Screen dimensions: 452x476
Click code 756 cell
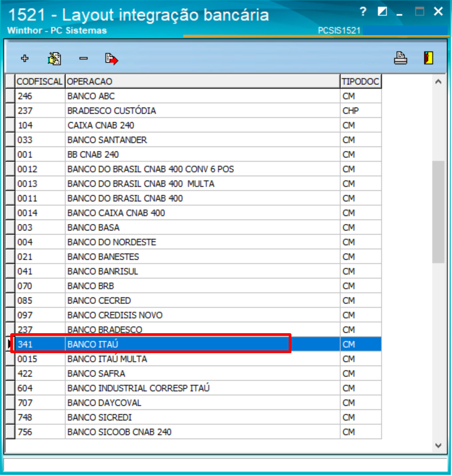tap(40, 432)
